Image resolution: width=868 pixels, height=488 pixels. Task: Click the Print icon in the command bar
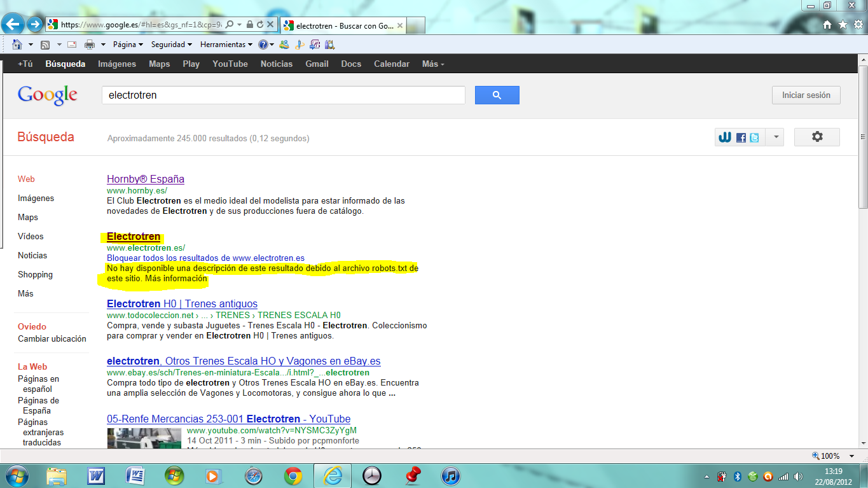pos(90,45)
